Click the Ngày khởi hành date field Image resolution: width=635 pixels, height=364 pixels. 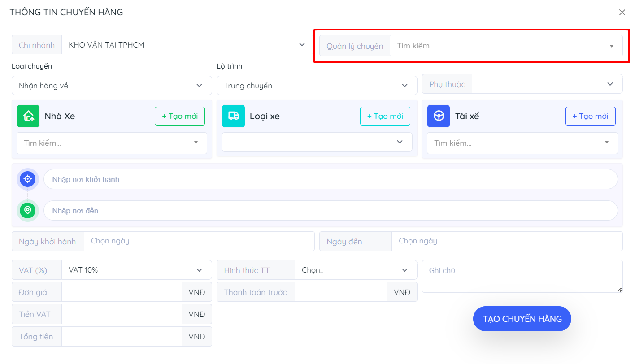pos(199,241)
